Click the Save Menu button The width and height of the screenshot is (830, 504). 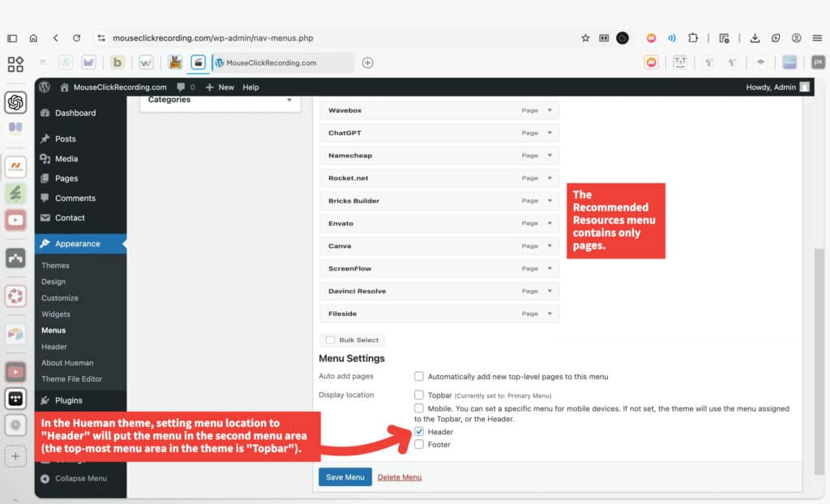point(344,477)
